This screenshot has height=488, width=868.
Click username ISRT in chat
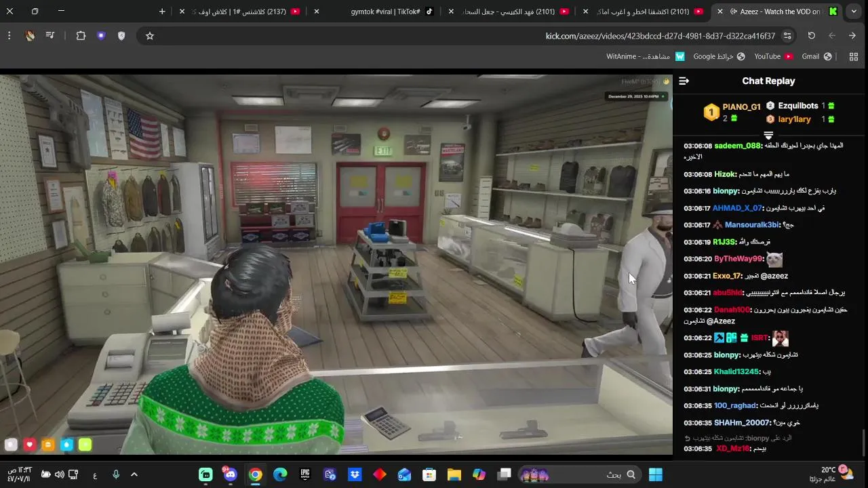click(759, 338)
